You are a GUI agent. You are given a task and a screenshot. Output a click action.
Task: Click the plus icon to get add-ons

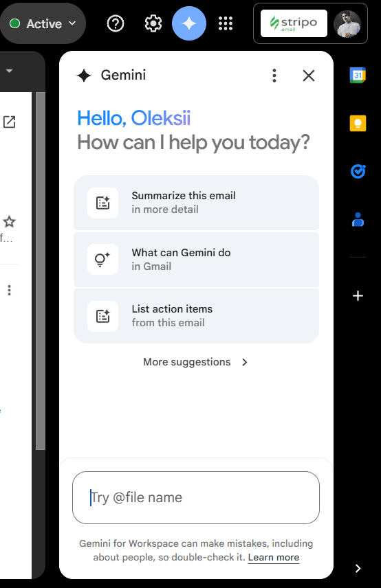pos(358,296)
